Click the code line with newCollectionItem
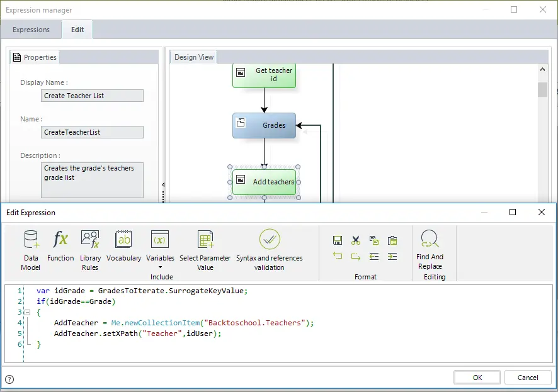558x392 pixels. [184, 323]
